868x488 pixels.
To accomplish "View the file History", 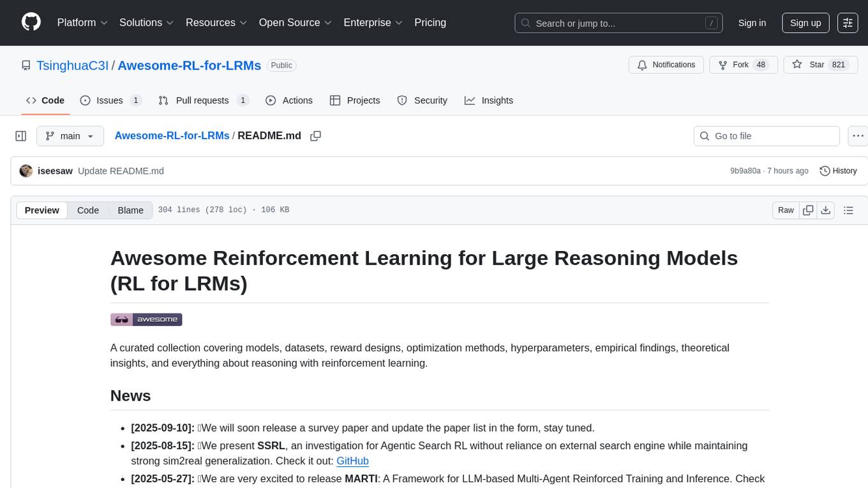I will click(x=838, y=171).
